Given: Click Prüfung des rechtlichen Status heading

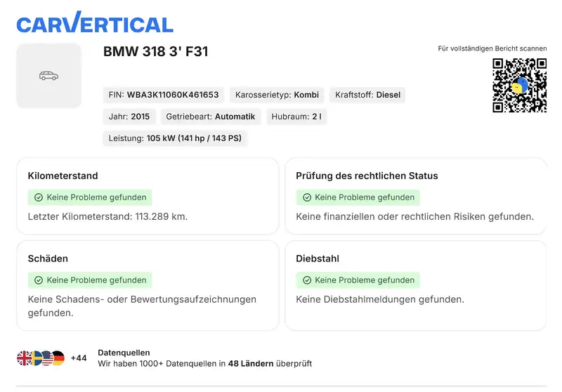Looking at the screenshot, I should (x=367, y=176).
